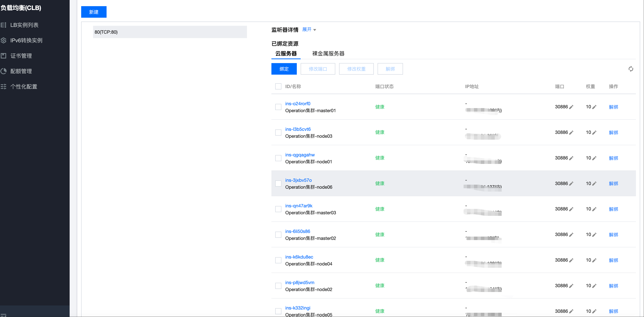Open instance link ins-3jxbv57o
Screen dimensions: 644x317
tap(299, 180)
